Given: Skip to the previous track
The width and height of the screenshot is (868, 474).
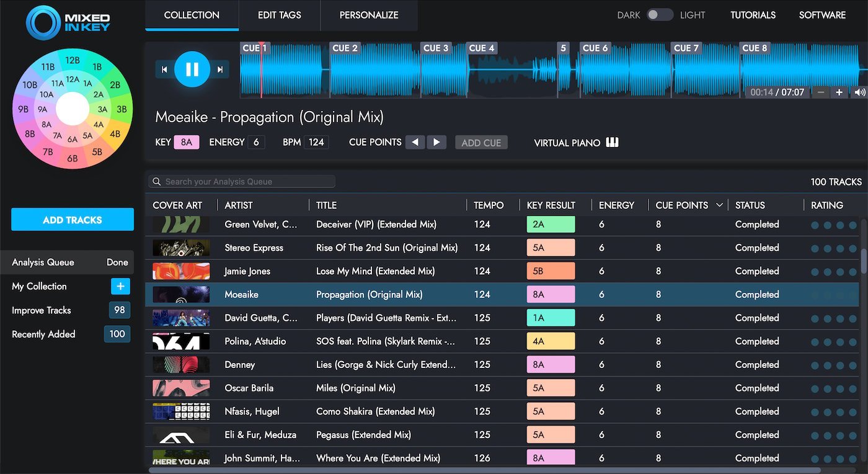Looking at the screenshot, I should coord(164,69).
